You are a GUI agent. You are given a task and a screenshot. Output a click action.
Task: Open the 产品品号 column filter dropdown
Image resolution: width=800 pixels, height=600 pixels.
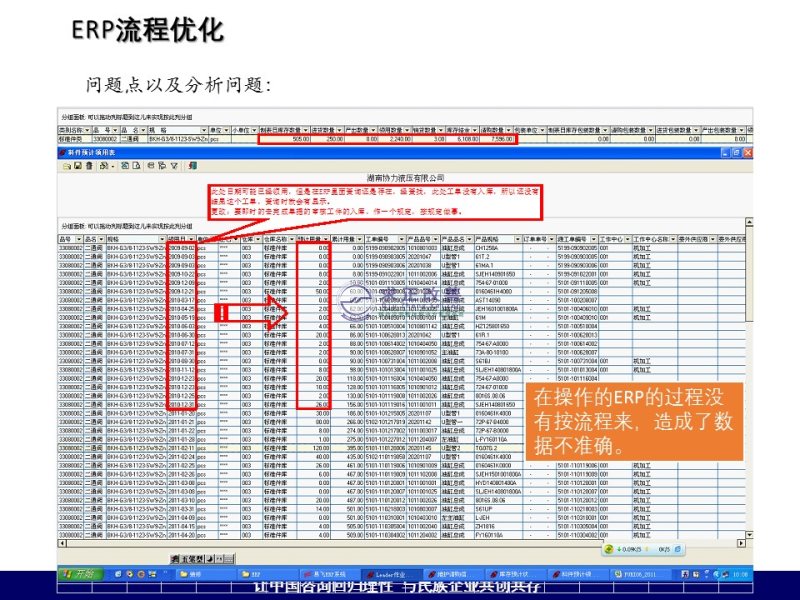point(437,239)
